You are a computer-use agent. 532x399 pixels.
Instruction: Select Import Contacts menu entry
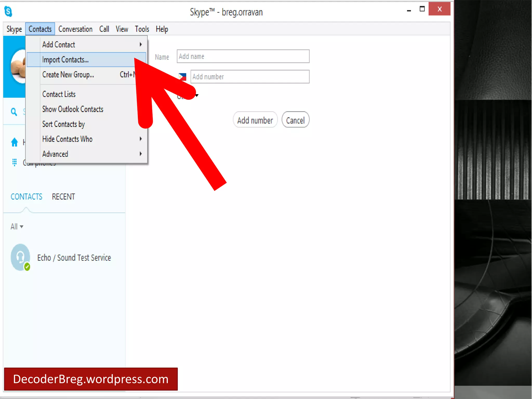tap(65, 60)
